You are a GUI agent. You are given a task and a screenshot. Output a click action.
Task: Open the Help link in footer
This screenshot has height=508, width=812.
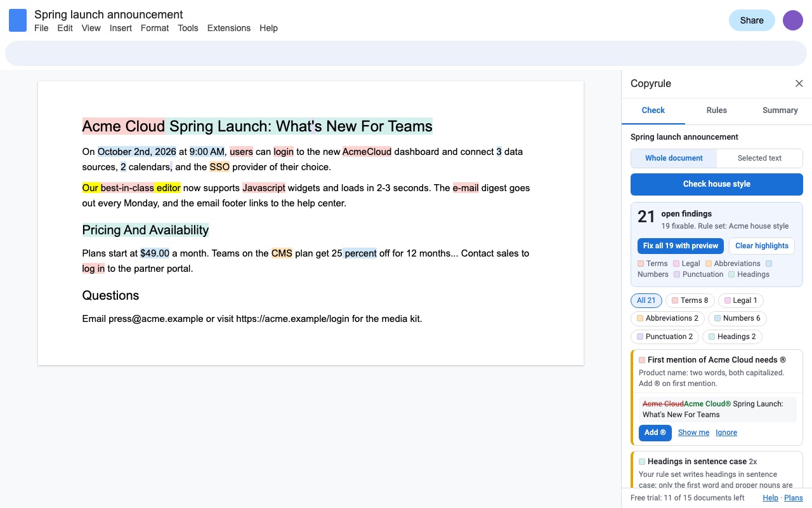[770, 498]
